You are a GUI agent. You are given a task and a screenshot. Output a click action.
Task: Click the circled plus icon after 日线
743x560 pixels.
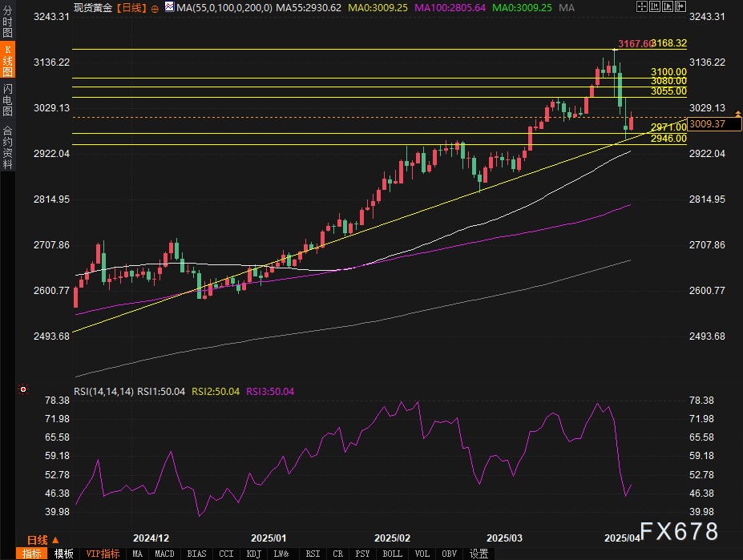pos(155,8)
